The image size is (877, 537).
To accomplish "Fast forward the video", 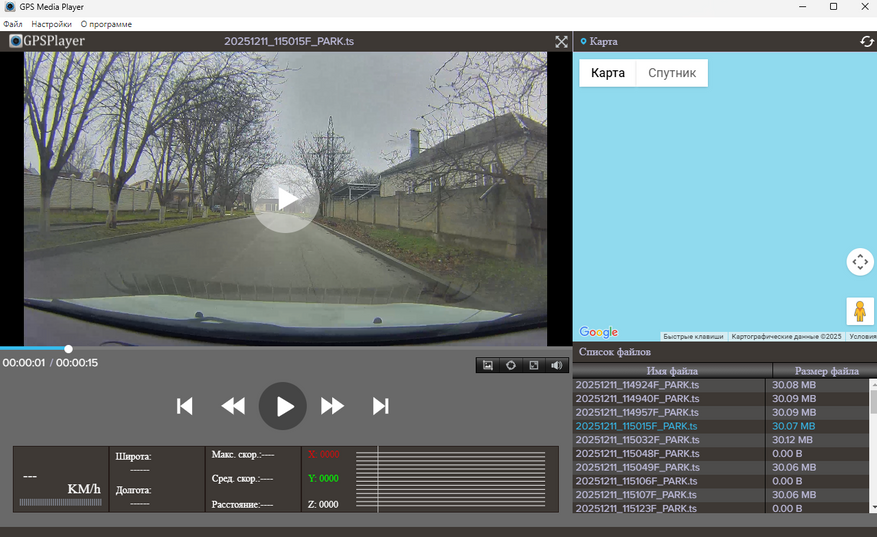I will [x=332, y=406].
